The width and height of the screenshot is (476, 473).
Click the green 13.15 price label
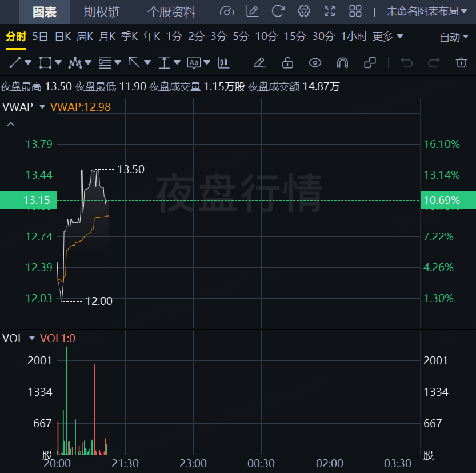pyautogui.click(x=29, y=200)
